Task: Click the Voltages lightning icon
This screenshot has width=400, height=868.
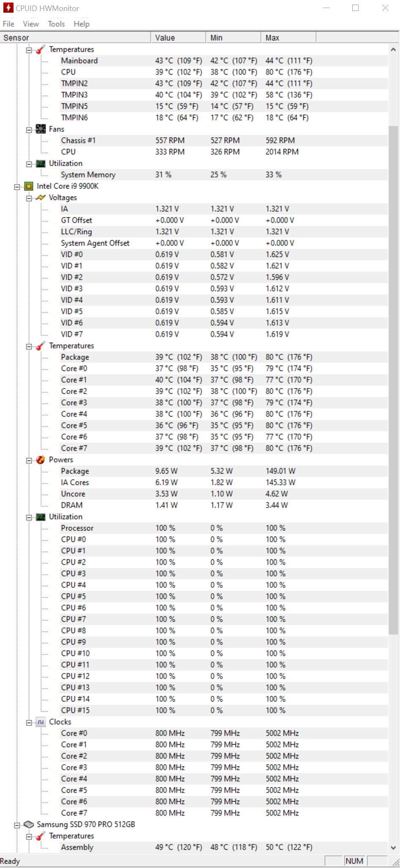Action: [41, 198]
